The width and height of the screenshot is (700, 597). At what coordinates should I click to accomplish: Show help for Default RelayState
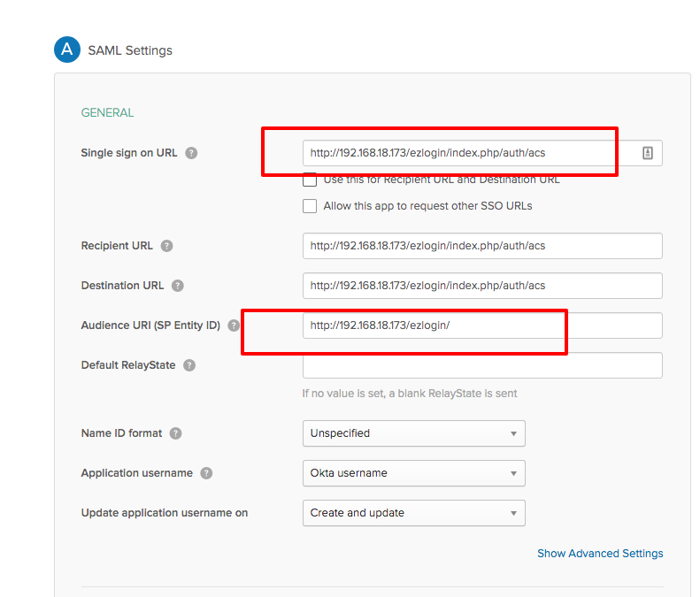pyautogui.click(x=189, y=365)
